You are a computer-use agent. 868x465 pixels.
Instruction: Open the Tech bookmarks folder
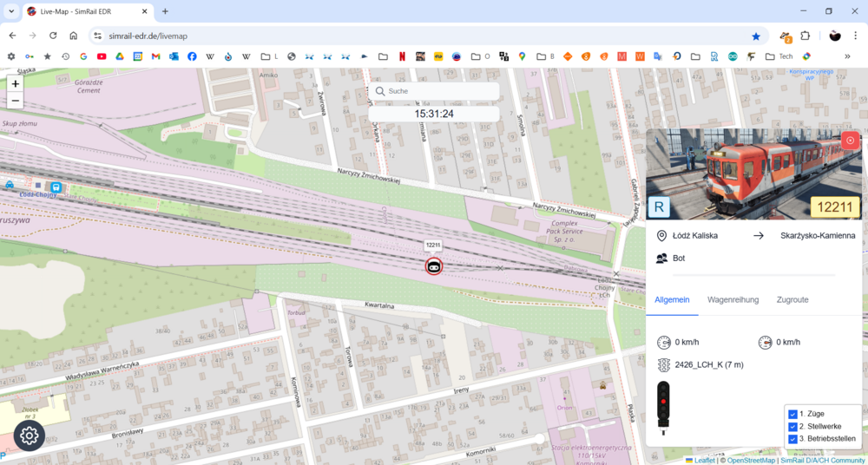coord(778,56)
